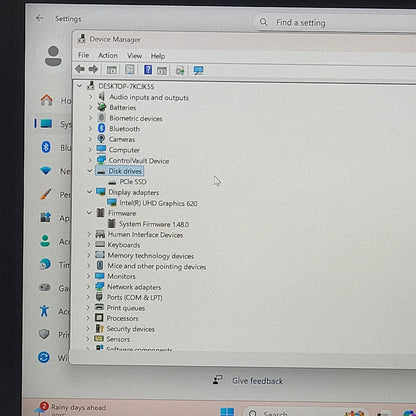Select the Bluetooth icon in device tree
Image resolution: width=416 pixels, height=416 pixels.
[102, 128]
